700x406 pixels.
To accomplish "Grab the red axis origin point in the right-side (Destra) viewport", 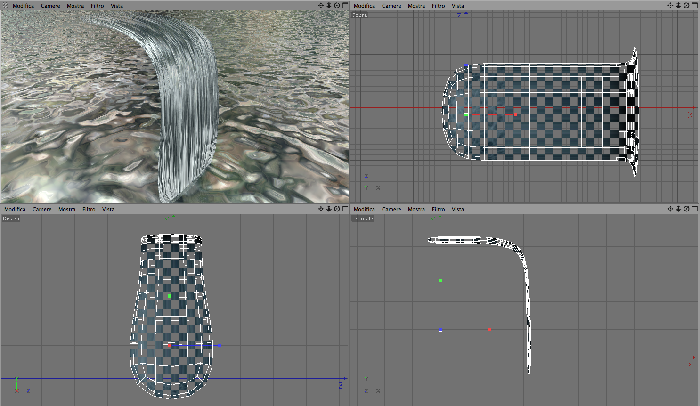I will (x=169, y=345).
